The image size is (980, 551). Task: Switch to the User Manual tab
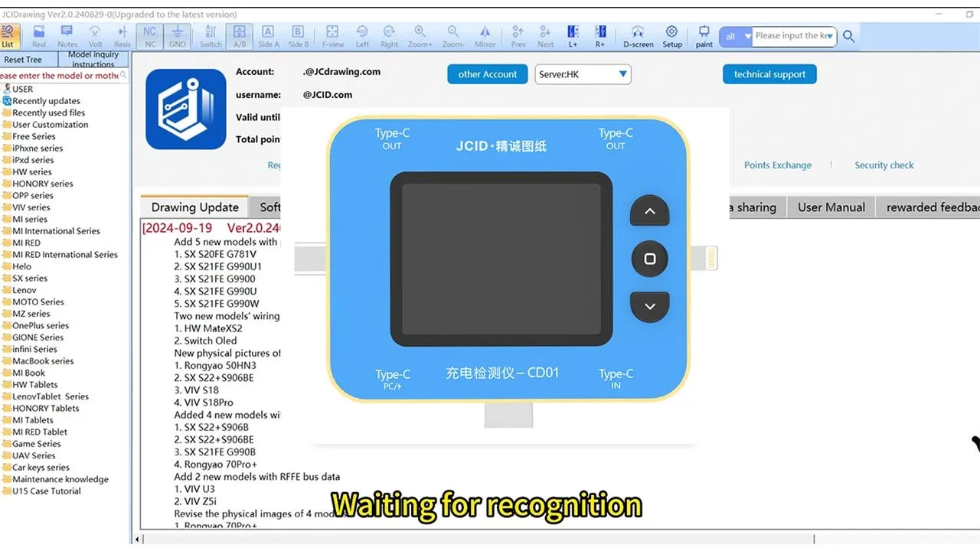[x=831, y=207]
